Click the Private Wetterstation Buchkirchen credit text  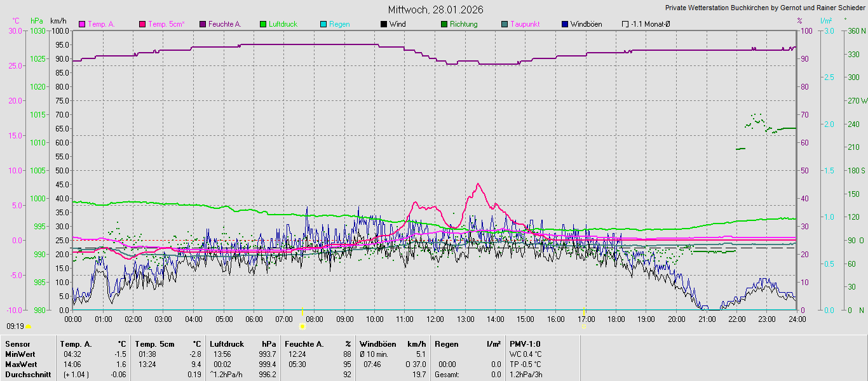pyautogui.click(x=764, y=8)
